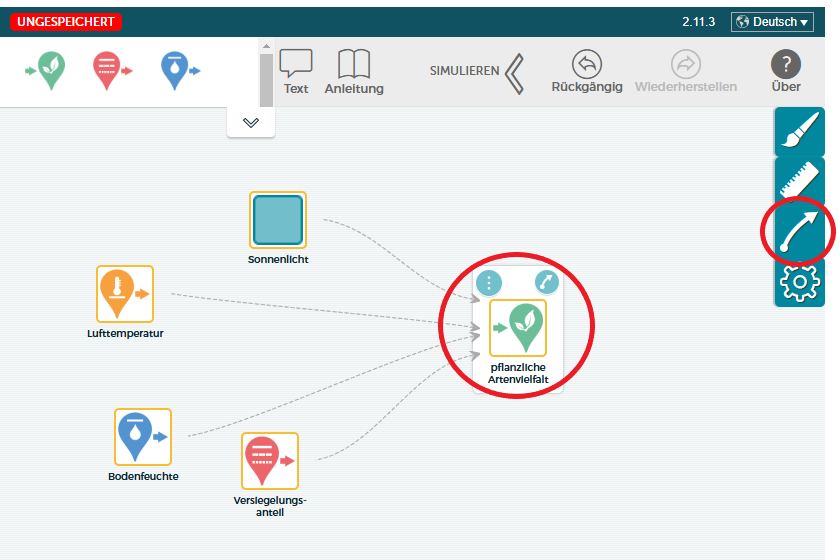Screen dimensions: 840x560
Task: Select the Versiegelungsanteil node
Action: coord(270,461)
